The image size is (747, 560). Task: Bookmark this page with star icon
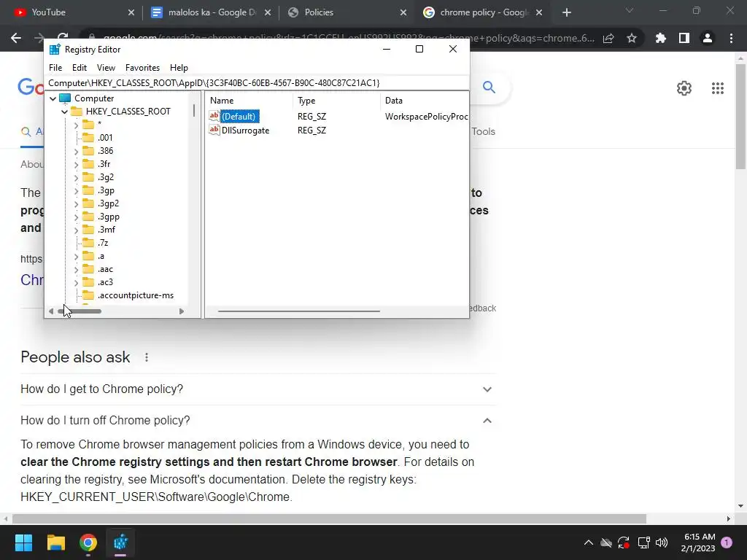[x=632, y=38]
